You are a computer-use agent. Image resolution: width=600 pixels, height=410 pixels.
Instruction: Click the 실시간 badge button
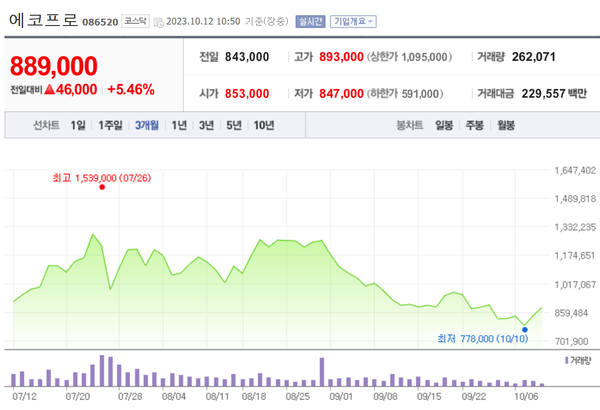click(x=311, y=20)
